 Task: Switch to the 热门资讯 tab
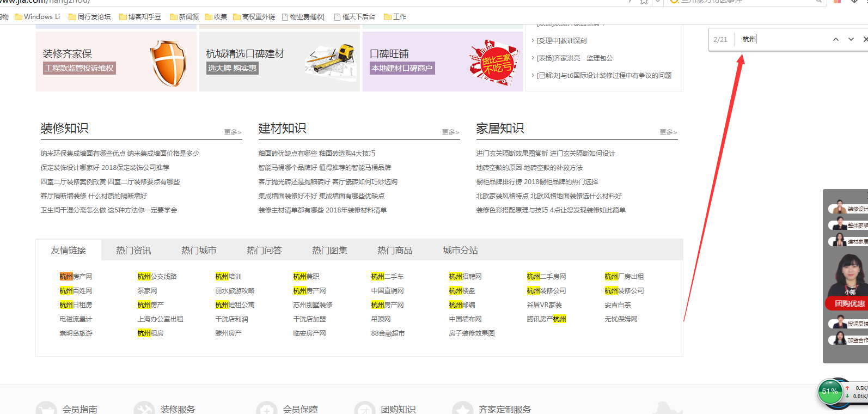pos(133,250)
